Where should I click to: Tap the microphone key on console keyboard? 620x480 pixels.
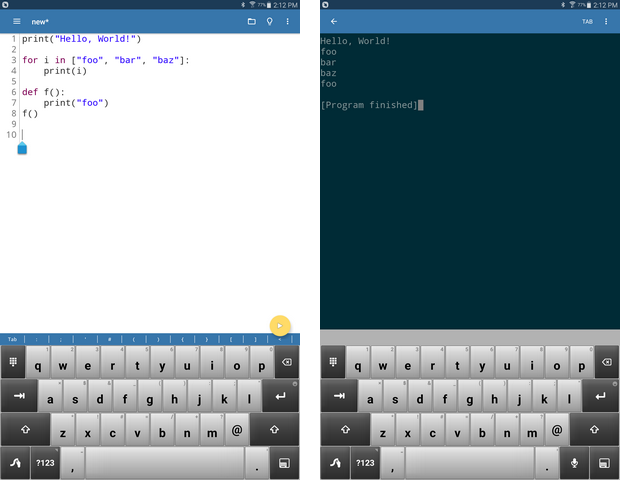(x=575, y=463)
